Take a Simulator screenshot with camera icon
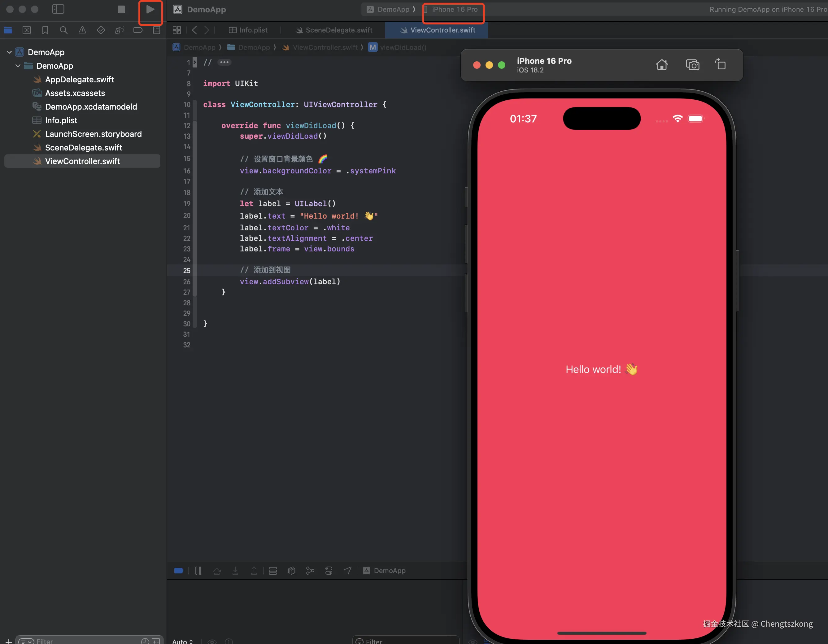This screenshot has width=828, height=644. (693, 65)
